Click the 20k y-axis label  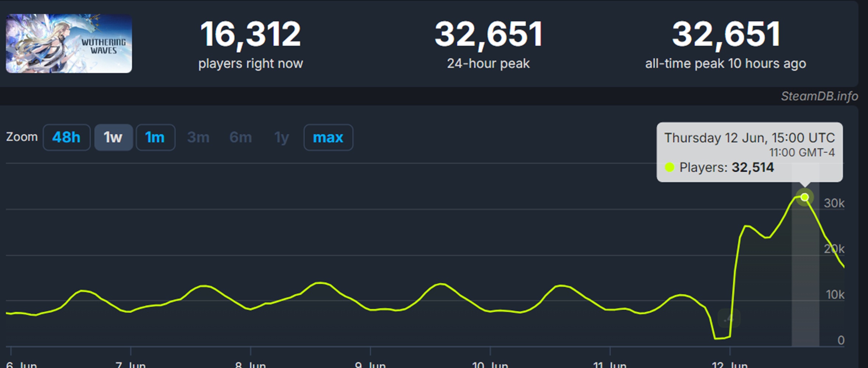pyautogui.click(x=834, y=249)
